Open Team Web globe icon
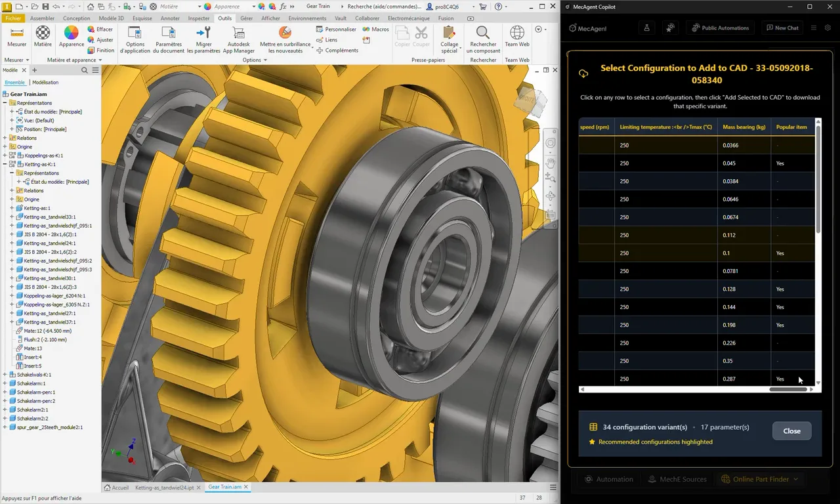The image size is (840, 504). pos(517,37)
